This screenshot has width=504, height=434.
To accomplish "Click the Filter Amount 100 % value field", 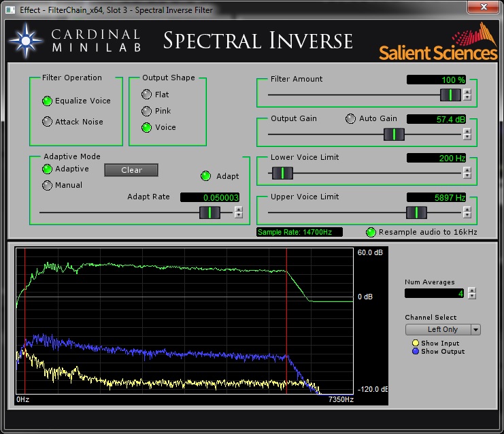I will 436,80.
